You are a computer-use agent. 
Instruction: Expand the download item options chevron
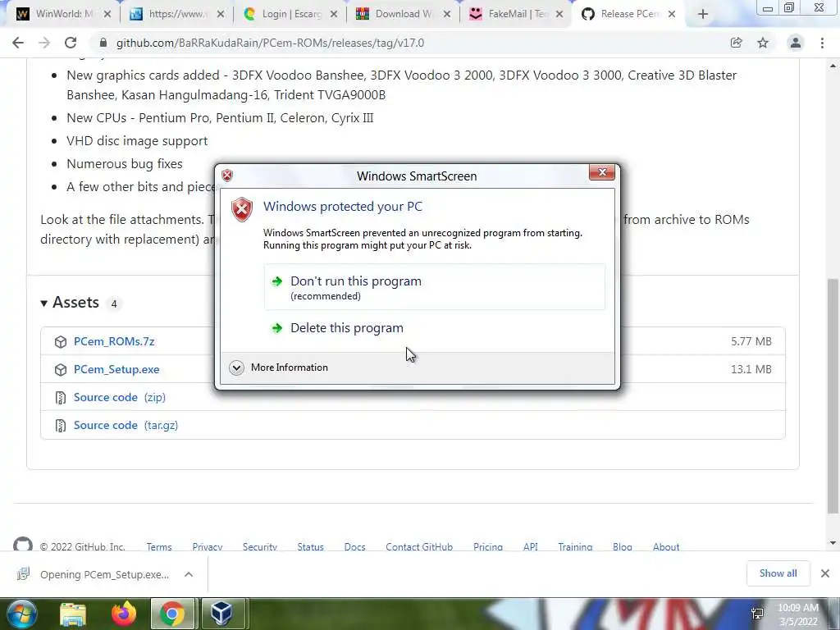[189, 574]
